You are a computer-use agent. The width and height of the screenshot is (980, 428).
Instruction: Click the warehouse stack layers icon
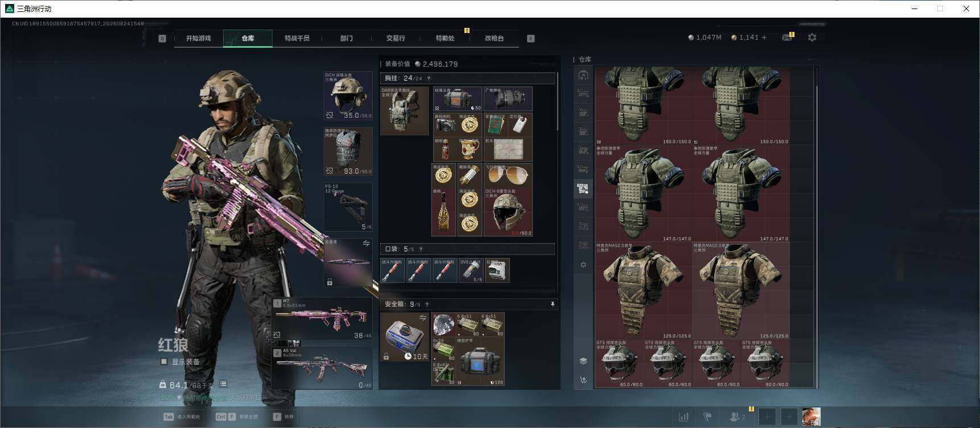point(583,361)
